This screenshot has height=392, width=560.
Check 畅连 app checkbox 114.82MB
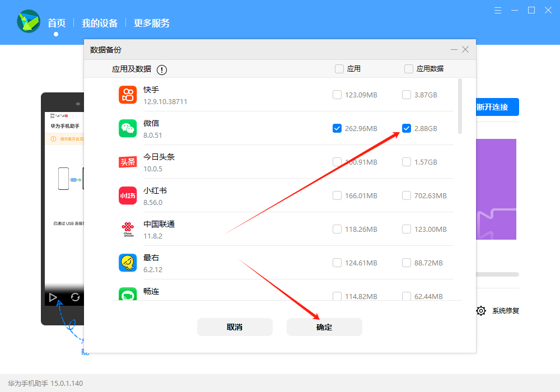pos(337,296)
